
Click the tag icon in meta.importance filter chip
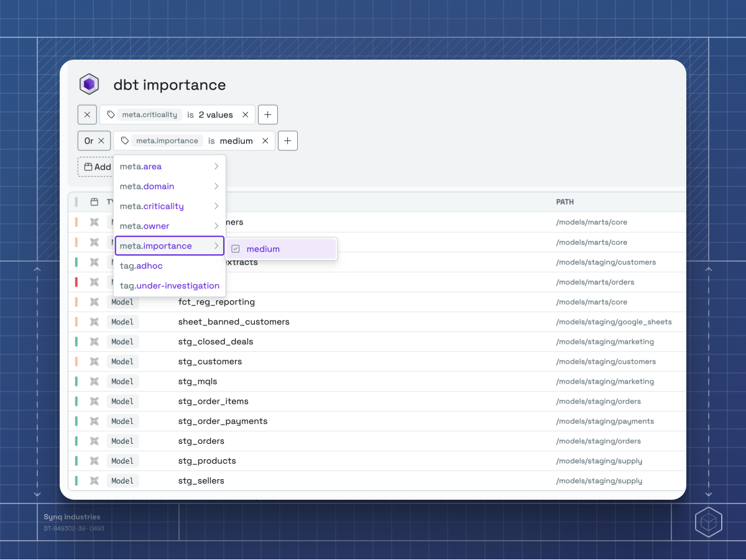(124, 140)
